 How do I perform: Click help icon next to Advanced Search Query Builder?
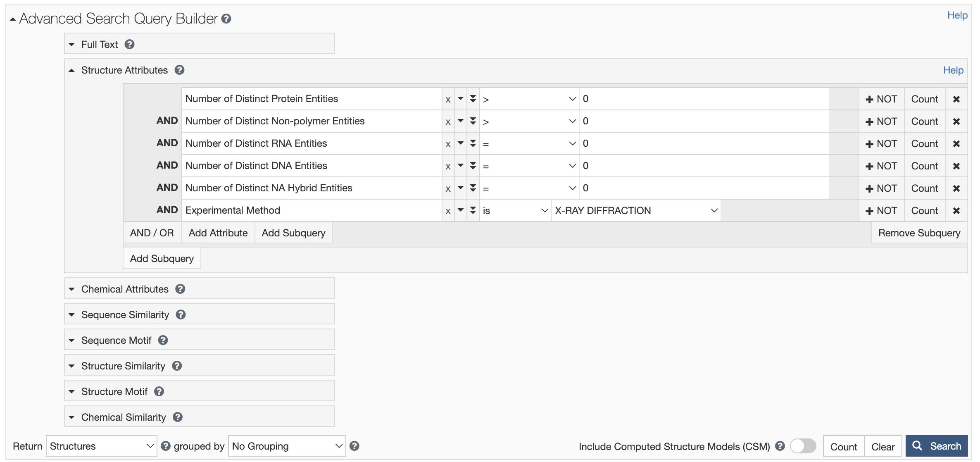(x=226, y=19)
